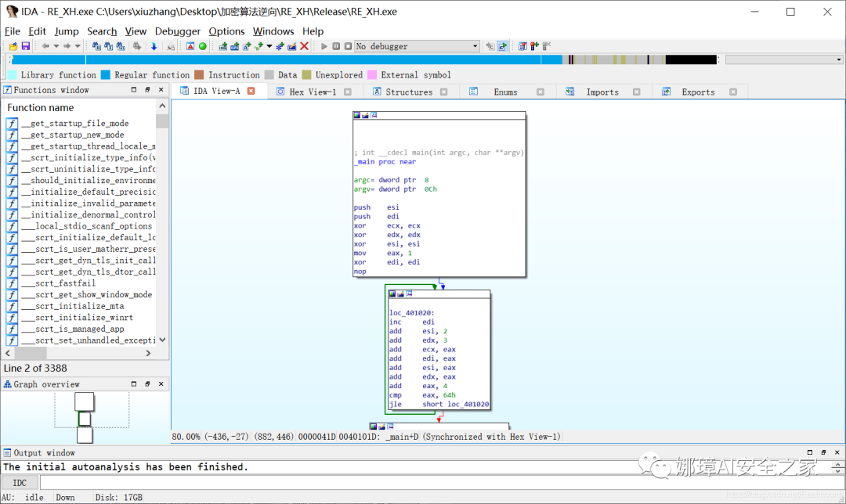Open the File menu
846x504 pixels.
tap(12, 31)
